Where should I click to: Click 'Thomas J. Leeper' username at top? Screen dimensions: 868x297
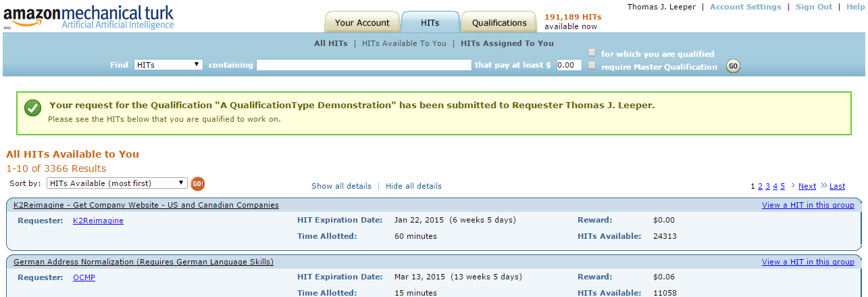coord(661,7)
